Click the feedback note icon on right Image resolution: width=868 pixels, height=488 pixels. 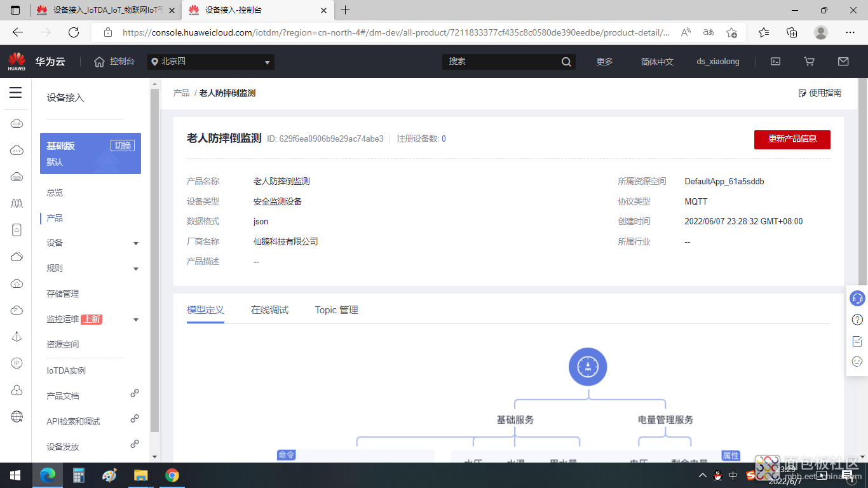857,341
